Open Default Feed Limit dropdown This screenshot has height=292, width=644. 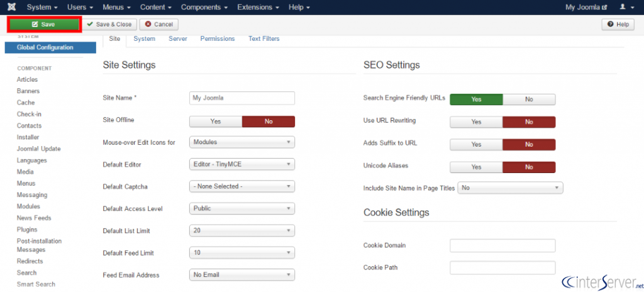[x=242, y=252]
